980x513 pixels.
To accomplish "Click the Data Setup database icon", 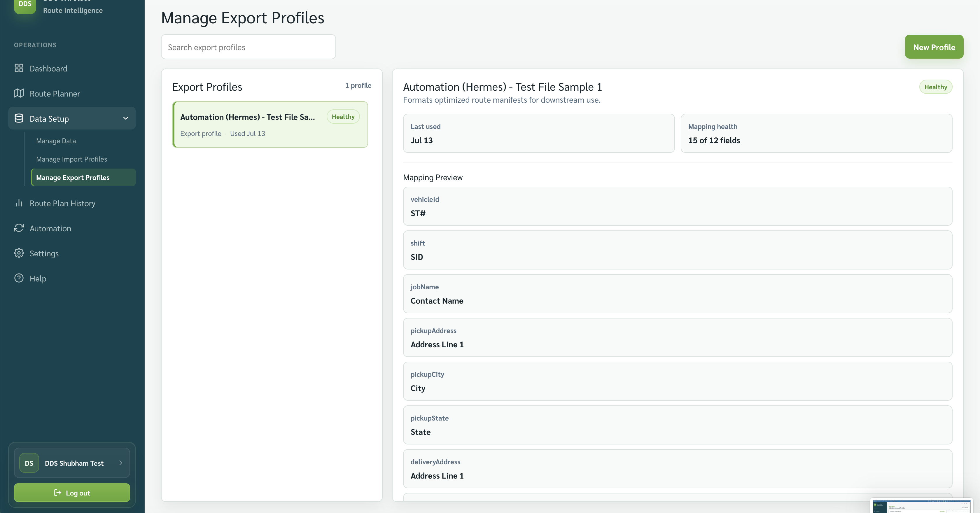I will tap(19, 118).
